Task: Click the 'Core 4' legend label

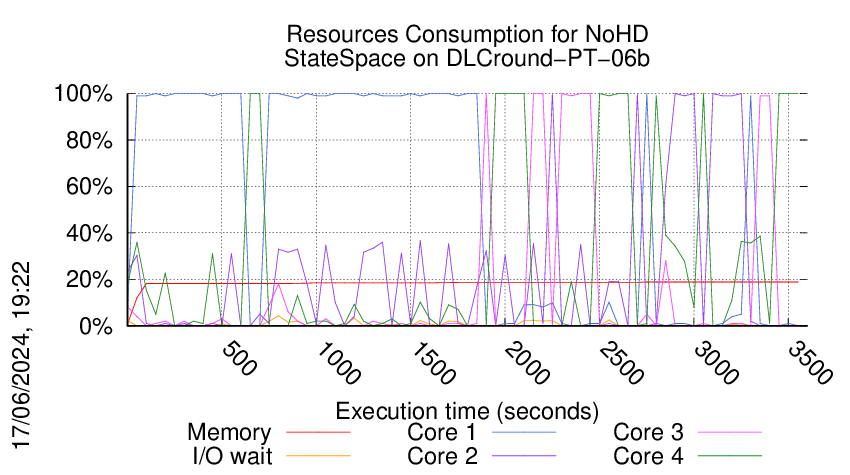Action: (x=649, y=456)
